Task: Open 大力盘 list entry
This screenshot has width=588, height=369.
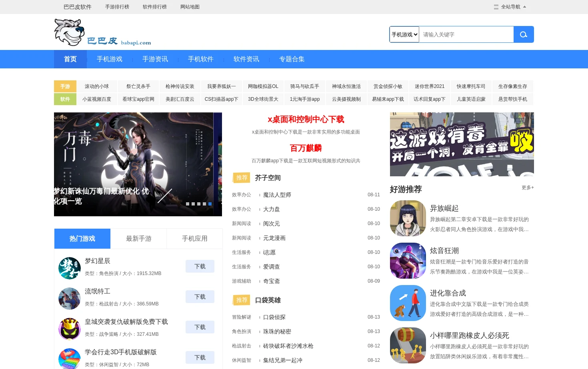Action: pos(272,209)
